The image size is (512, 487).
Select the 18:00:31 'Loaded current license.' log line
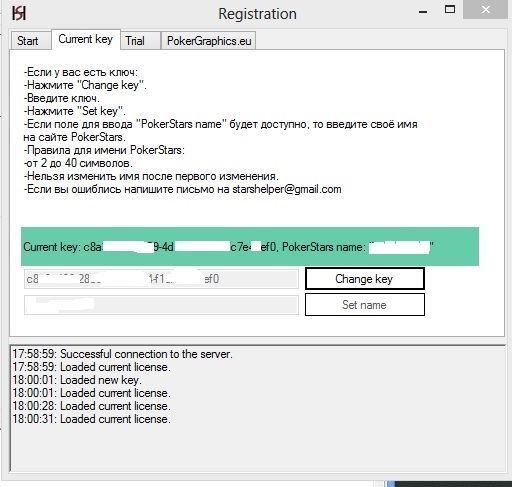(92, 419)
